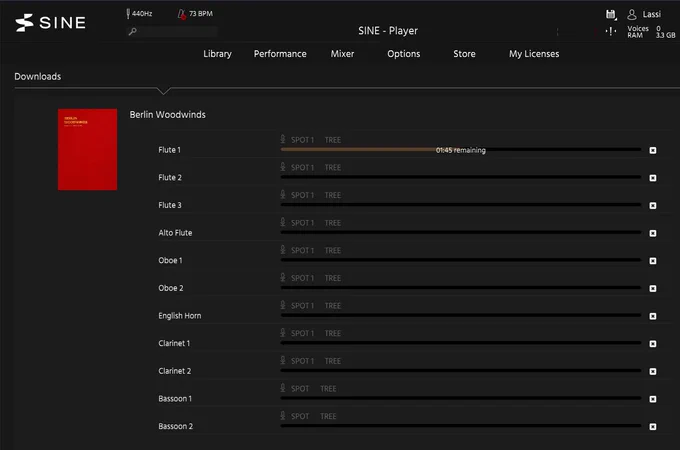Click the panic alert icon
This screenshot has width=680, height=450.
pyautogui.click(x=611, y=31)
